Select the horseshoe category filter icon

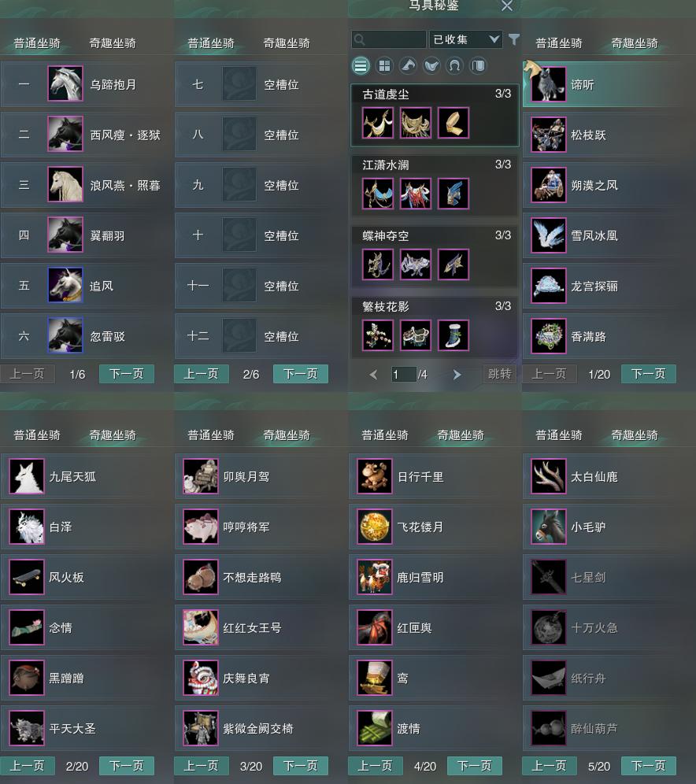[454, 66]
